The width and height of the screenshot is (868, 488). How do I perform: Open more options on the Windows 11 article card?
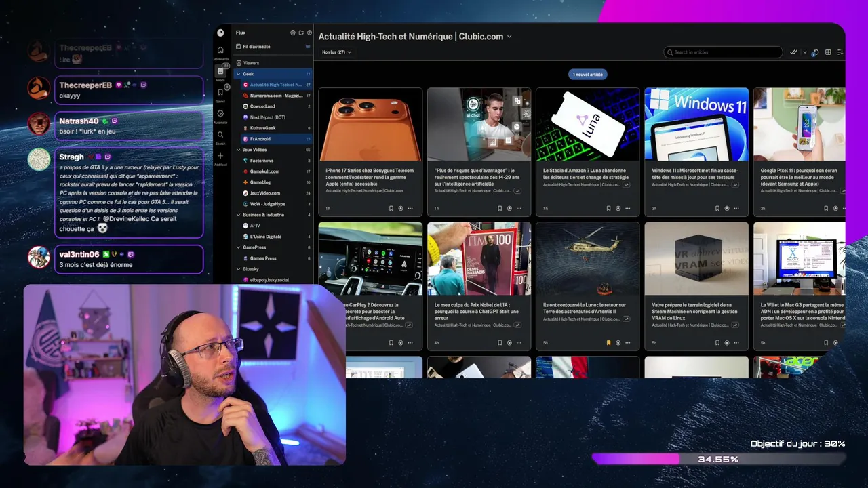click(x=736, y=209)
